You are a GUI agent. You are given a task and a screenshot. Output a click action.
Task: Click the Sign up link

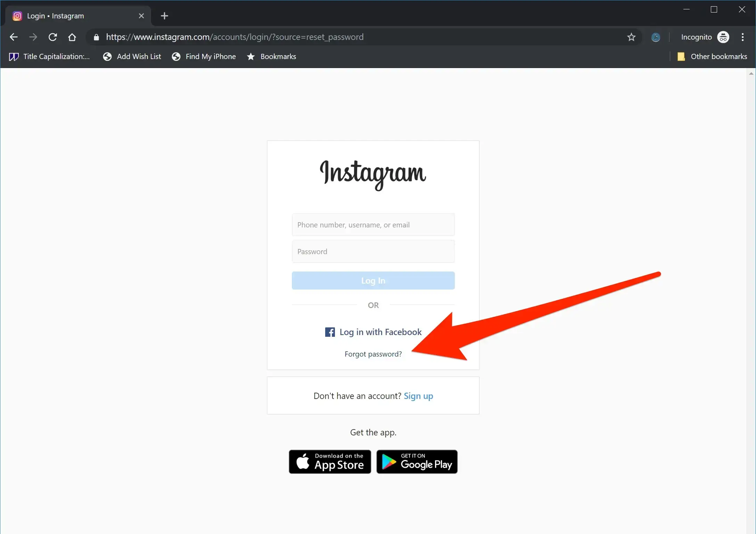[x=418, y=396]
